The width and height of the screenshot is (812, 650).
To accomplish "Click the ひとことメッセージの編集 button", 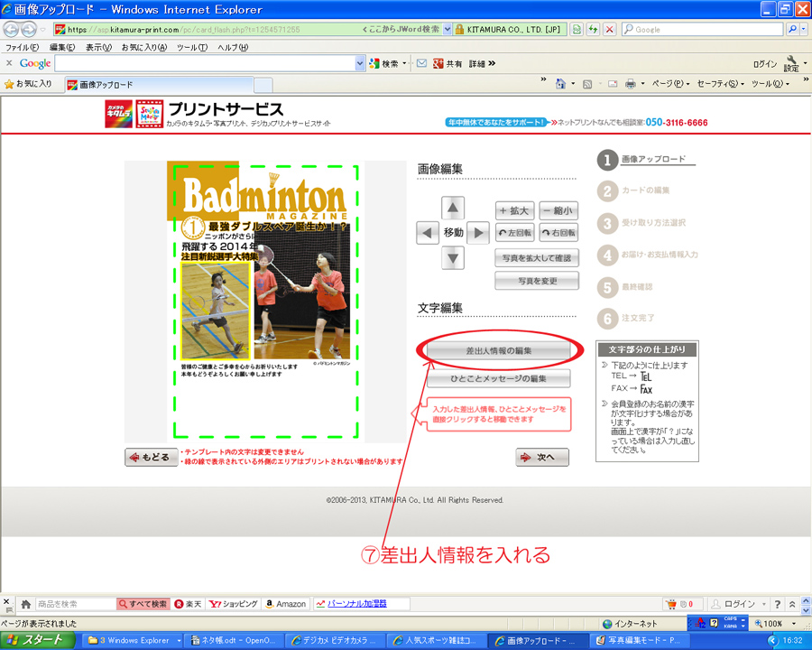I will click(x=498, y=378).
